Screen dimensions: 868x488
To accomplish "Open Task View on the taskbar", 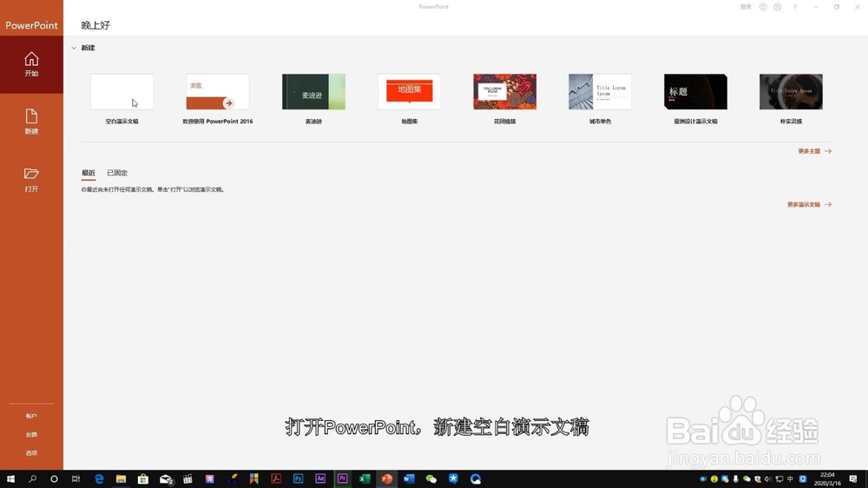I will coord(76,479).
